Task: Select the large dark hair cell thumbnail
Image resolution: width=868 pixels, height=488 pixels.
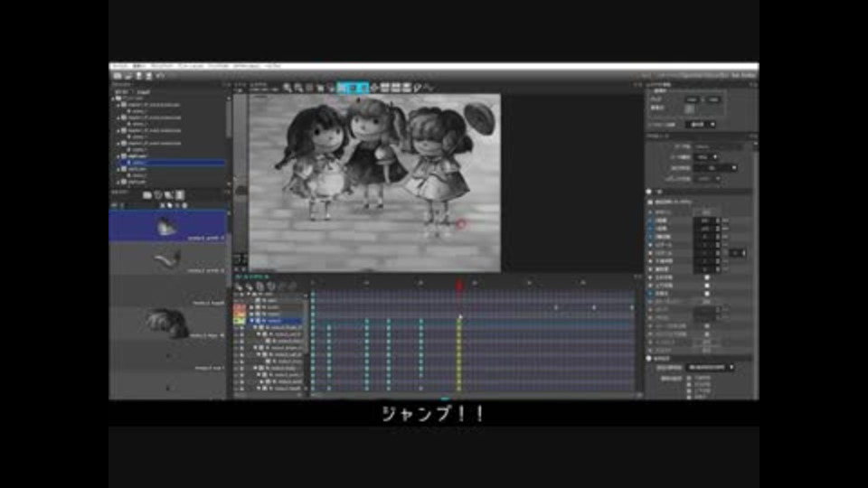Action: (168, 324)
